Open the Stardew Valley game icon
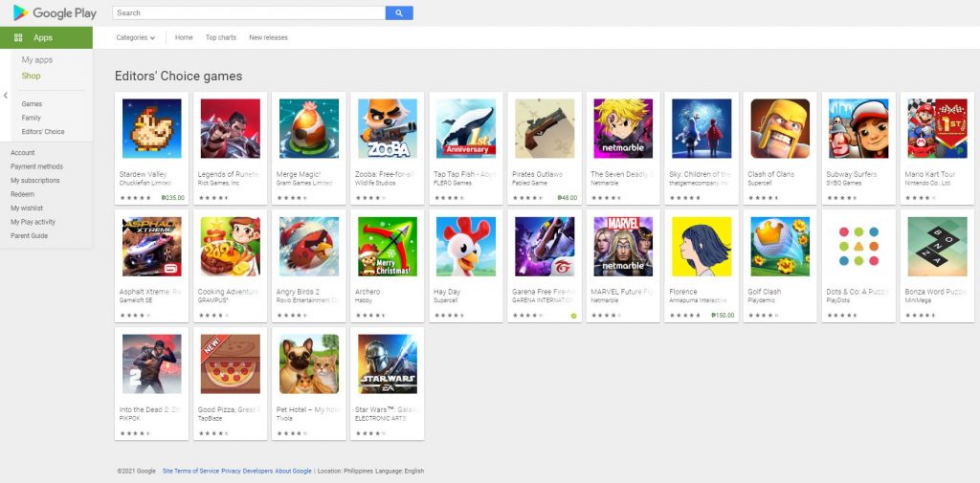 pyautogui.click(x=152, y=128)
